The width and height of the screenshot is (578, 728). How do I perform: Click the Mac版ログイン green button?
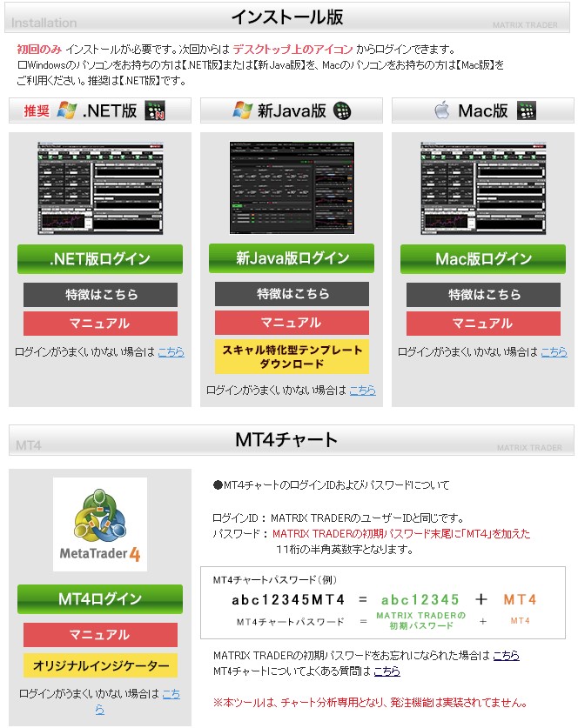(x=483, y=259)
